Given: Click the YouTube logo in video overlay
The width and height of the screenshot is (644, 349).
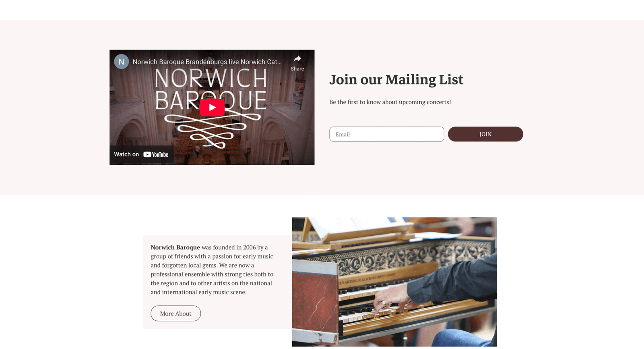Looking at the screenshot, I should 156,154.
